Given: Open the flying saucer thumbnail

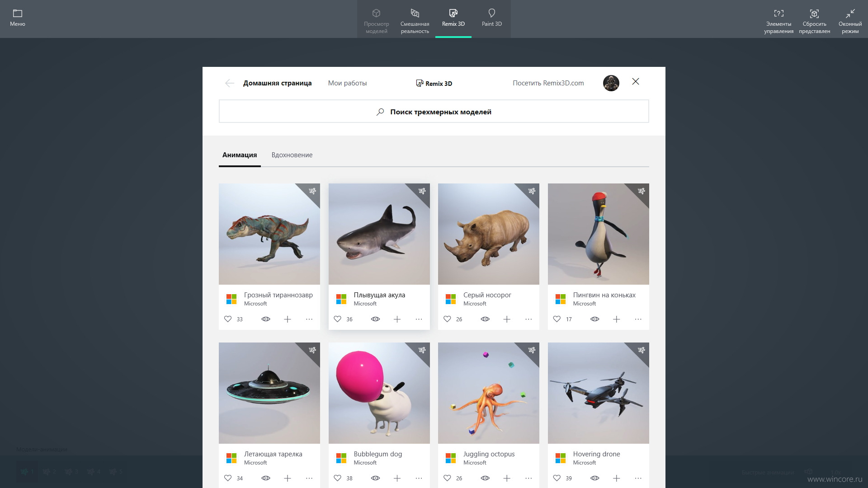Looking at the screenshot, I should (269, 393).
